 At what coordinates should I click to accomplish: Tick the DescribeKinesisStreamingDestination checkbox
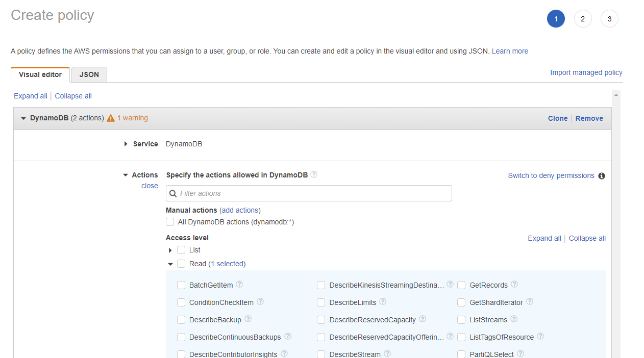click(321, 285)
